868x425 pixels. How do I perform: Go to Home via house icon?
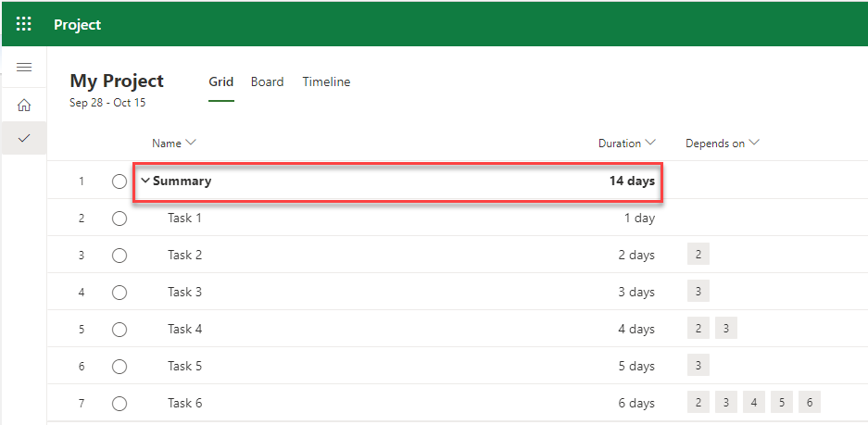tap(24, 105)
